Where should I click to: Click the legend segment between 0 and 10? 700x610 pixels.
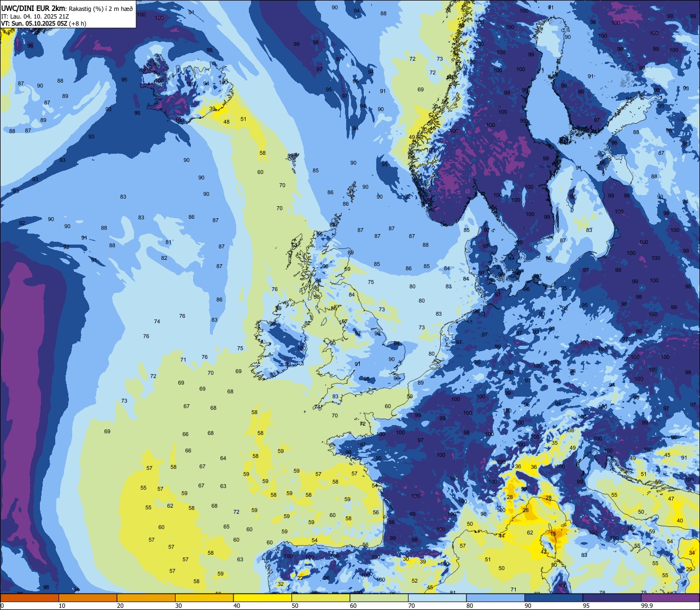[30, 597]
